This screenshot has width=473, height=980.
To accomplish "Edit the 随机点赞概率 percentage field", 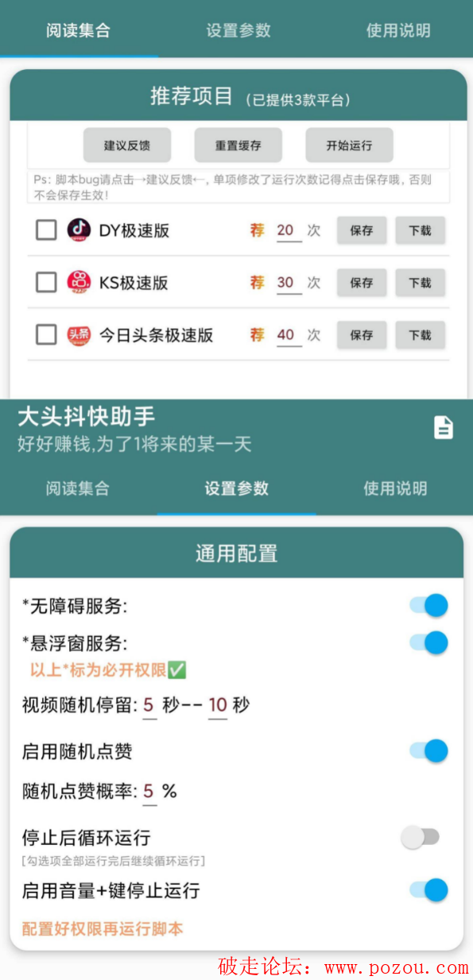I will (149, 792).
